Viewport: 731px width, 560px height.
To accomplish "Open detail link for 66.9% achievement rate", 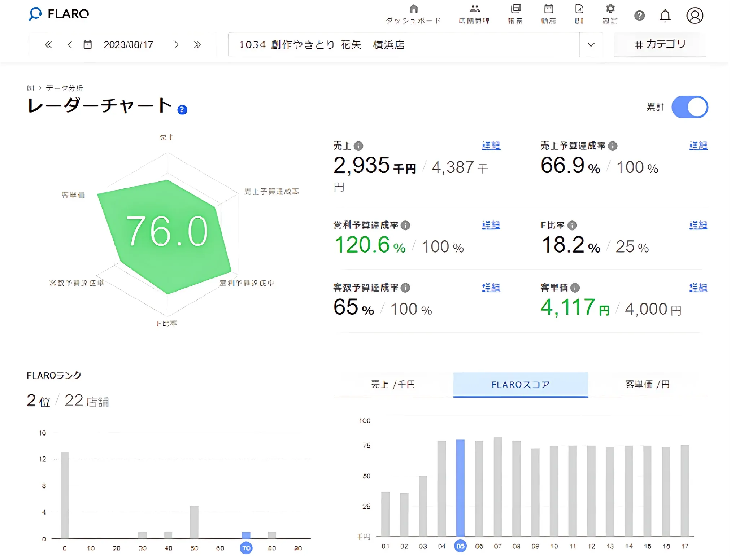I will [698, 146].
